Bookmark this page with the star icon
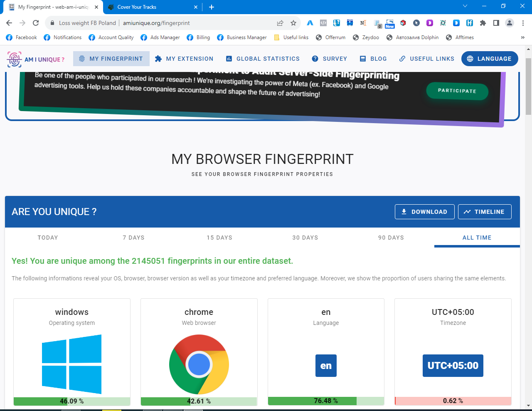 pos(293,23)
